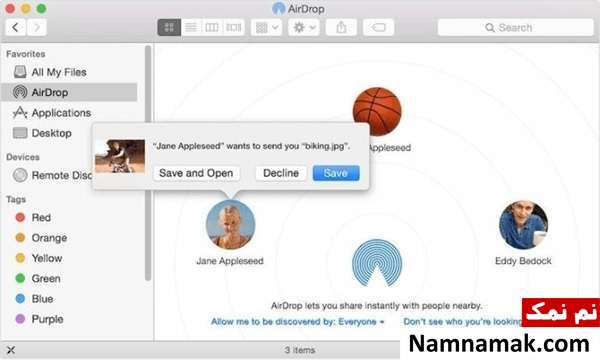Select Remote Disc under Devices
600x360 pixels.
click(48, 175)
